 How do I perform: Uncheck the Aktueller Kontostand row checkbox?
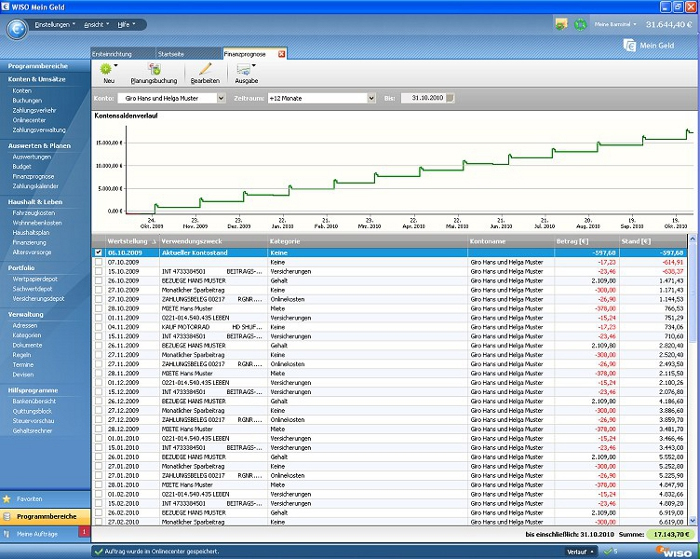98,253
